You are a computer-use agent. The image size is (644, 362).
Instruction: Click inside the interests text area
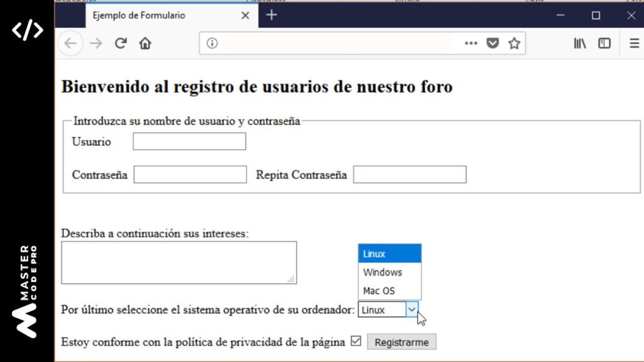coord(179,262)
